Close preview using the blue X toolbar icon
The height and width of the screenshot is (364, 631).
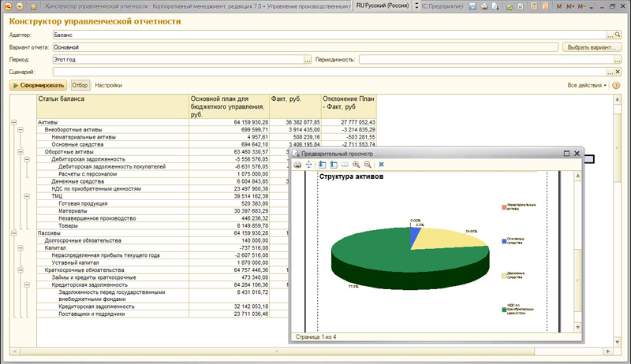[x=381, y=164]
